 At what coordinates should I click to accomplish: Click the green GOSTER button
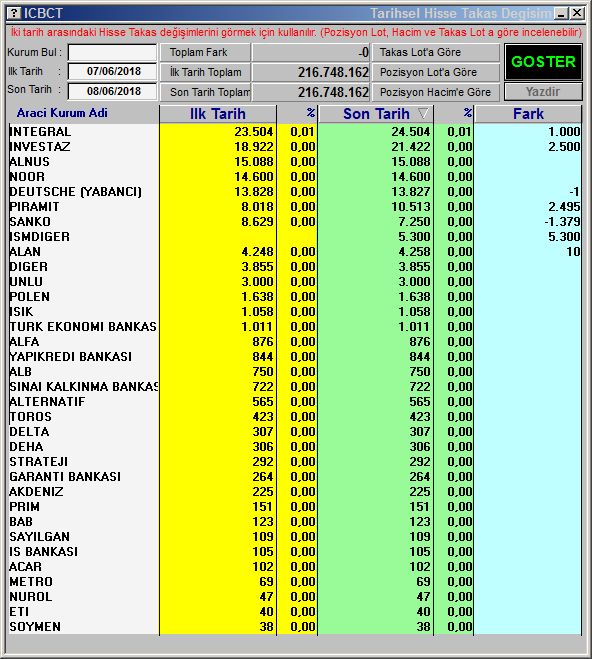pyautogui.click(x=543, y=62)
